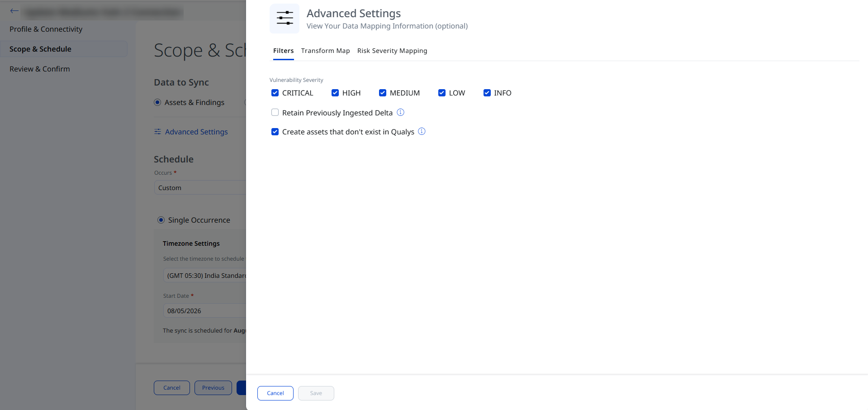Open info tooltip for Retain Previously Ingested Delta
Image resolution: width=868 pixels, height=410 pixels.
[x=401, y=112]
